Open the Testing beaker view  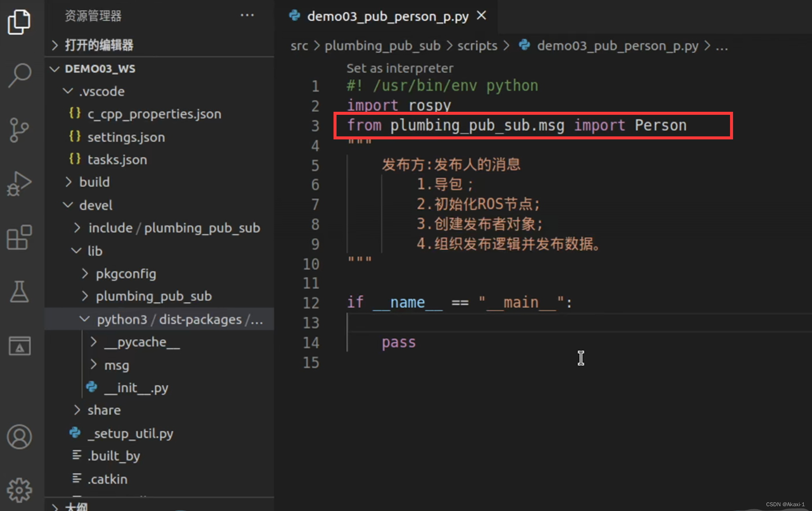[x=19, y=292]
